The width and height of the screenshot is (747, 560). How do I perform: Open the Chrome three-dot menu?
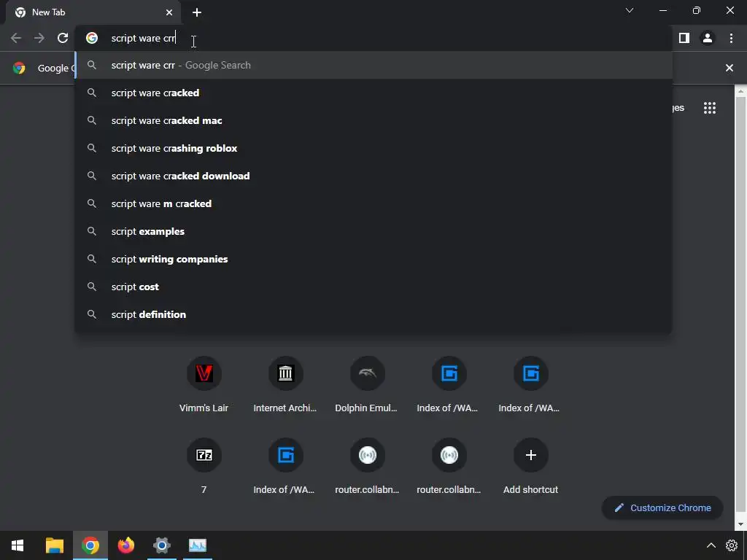pyautogui.click(x=731, y=38)
